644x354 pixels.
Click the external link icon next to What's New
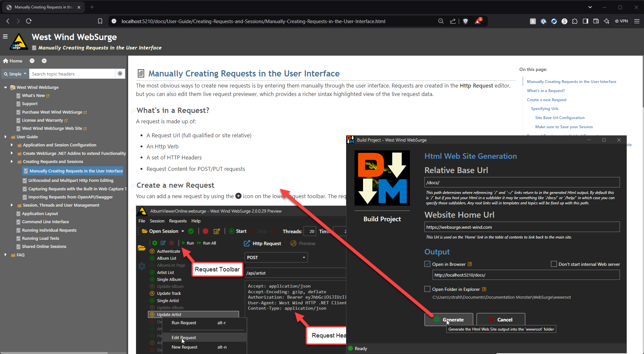pyautogui.click(x=48, y=96)
